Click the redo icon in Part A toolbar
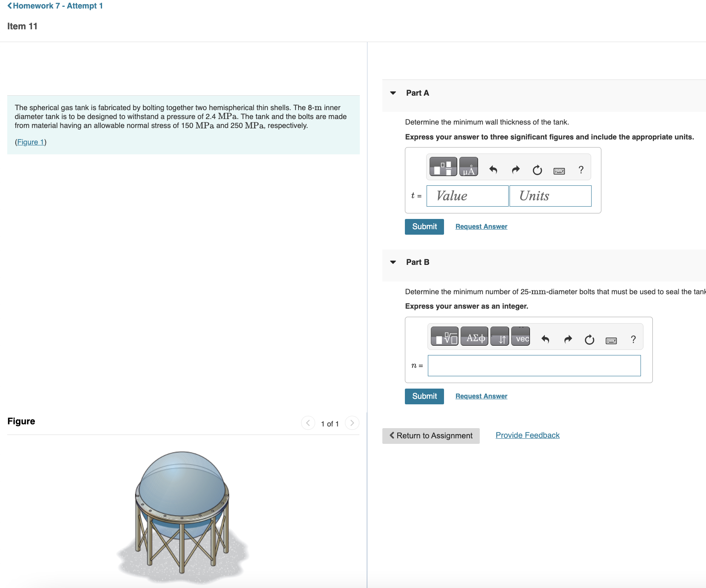 [x=515, y=170]
